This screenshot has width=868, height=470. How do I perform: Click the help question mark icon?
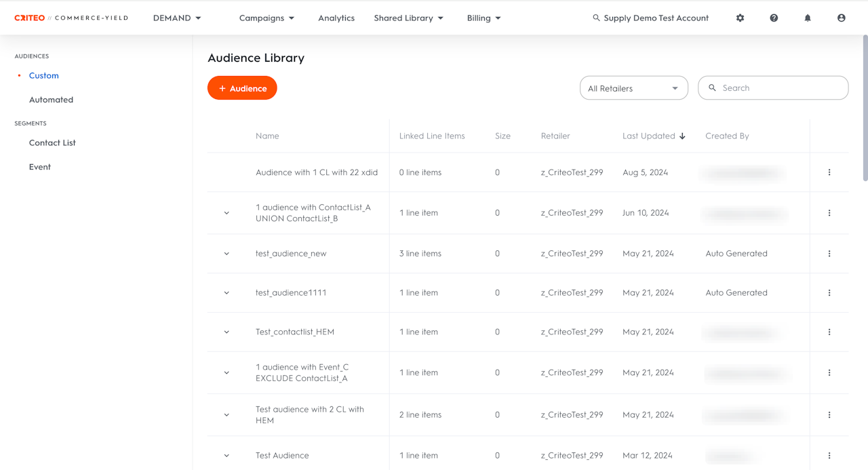(x=774, y=18)
